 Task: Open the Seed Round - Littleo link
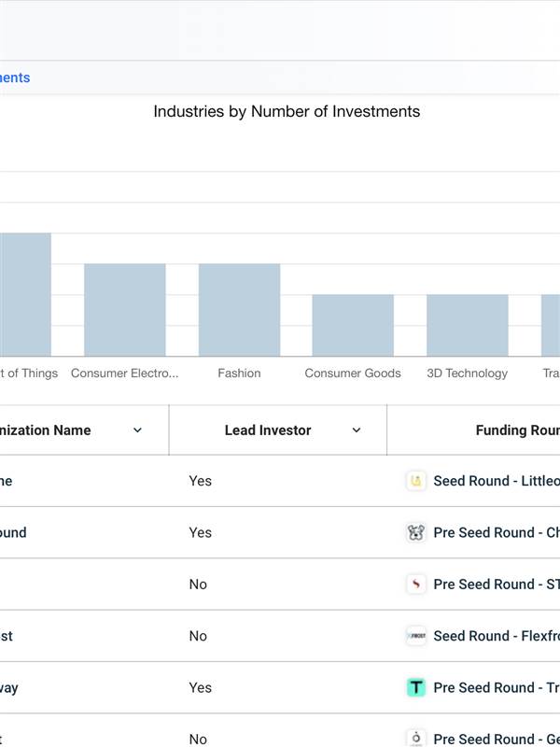click(497, 481)
